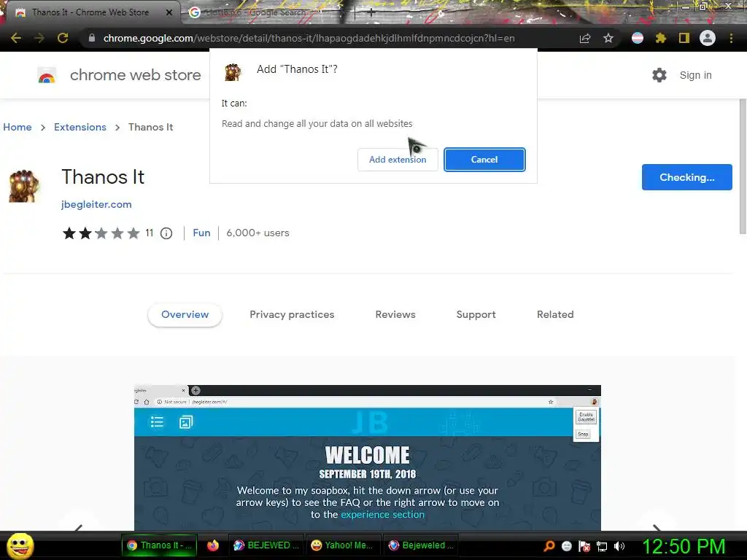Open the Chrome profile avatar
This screenshot has width=747, height=560.
[708, 38]
